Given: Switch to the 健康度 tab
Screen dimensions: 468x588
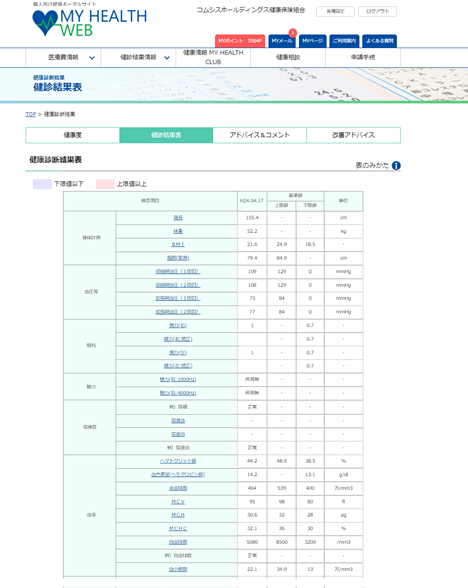Looking at the screenshot, I should (73, 135).
